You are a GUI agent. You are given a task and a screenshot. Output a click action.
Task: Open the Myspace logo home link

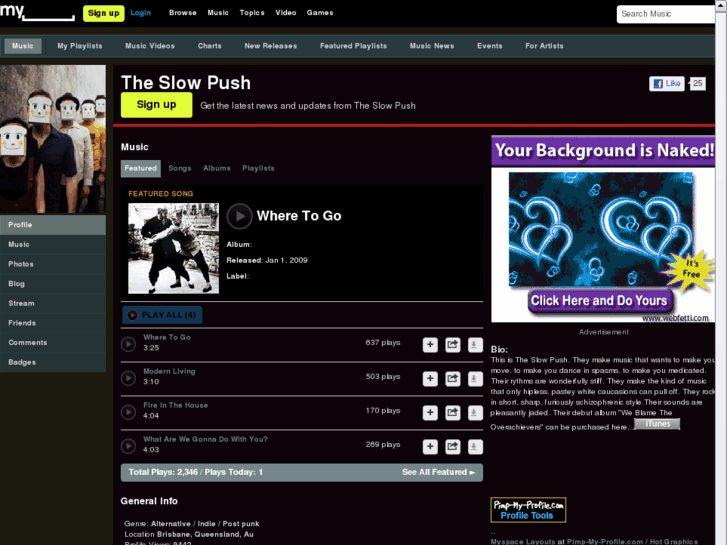pyautogui.click(x=37, y=12)
